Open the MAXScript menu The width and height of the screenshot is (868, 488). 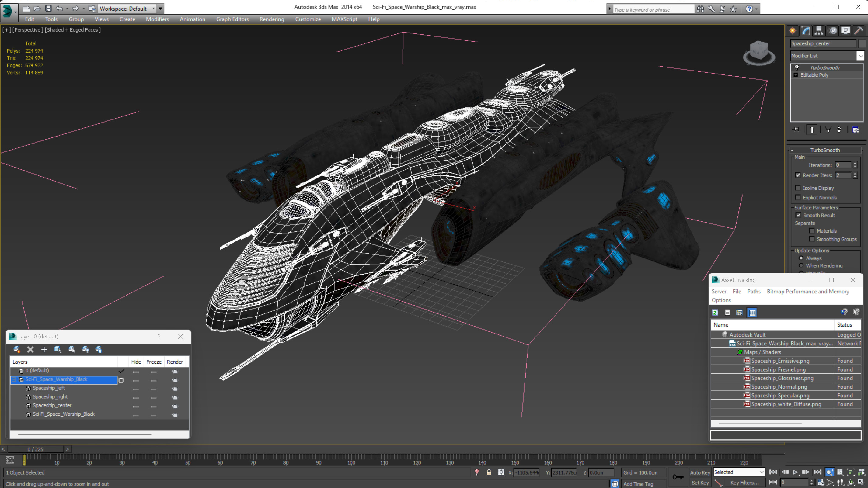click(x=344, y=19)
